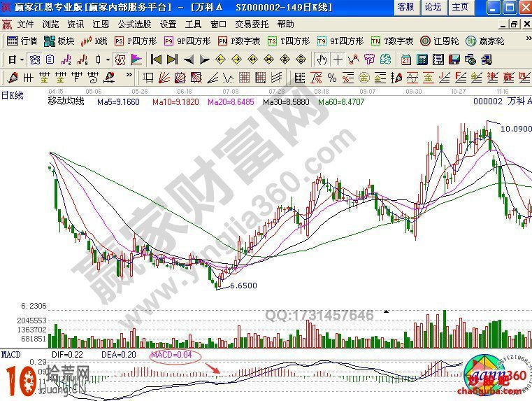Select the red staircase 9 indicator icon
The width and height of the screenshot is (532, 401).
coord(82,60)
